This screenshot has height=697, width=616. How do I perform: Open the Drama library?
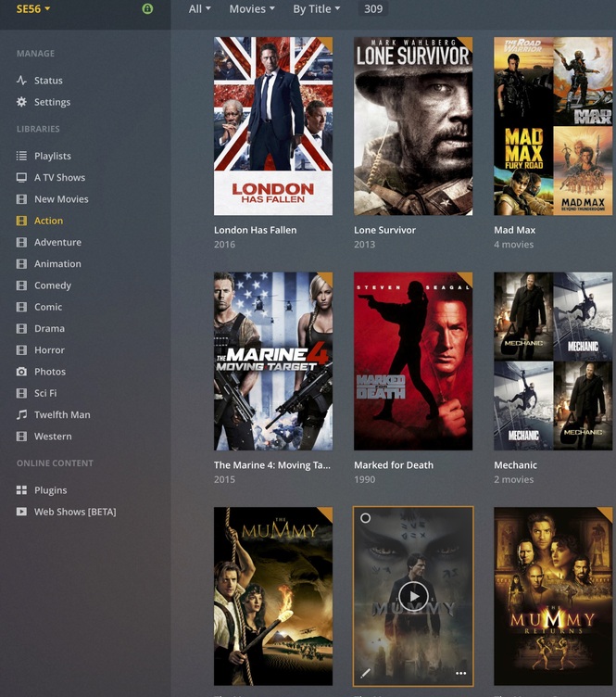49,328
